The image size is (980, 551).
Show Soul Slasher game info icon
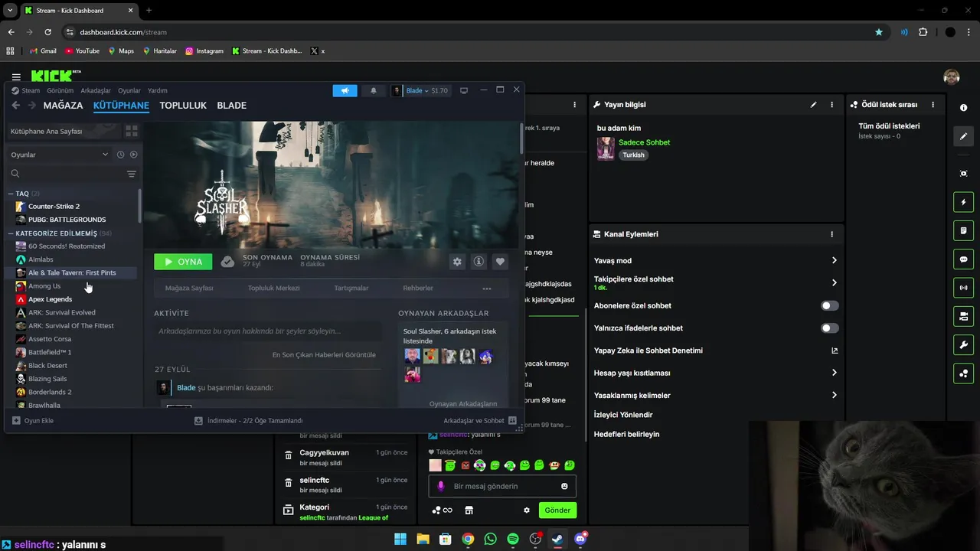[x=479, y=262]
